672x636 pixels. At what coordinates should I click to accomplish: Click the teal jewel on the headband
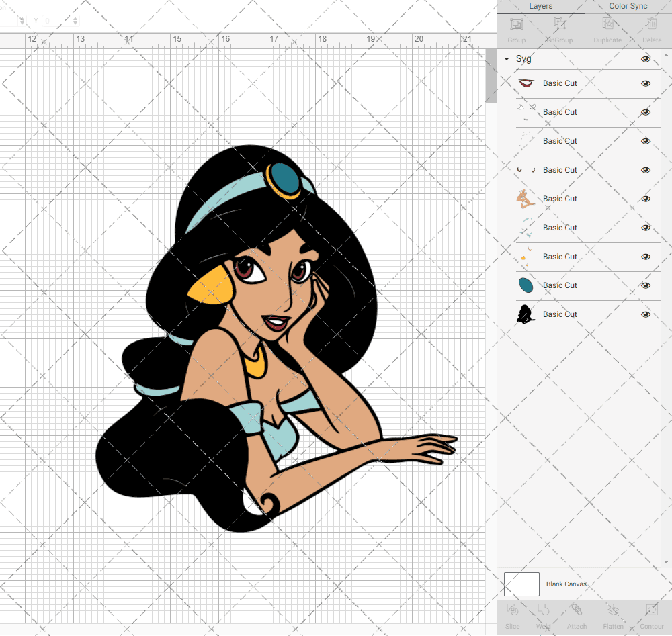pos(284,179)
